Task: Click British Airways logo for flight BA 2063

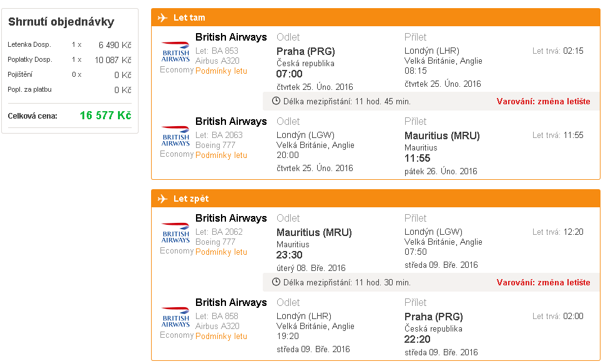Action: click(x=175, y=136)
